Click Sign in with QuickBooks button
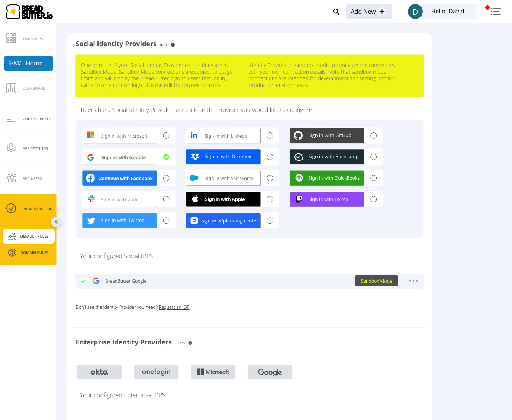512x420 pixels. pyautogui.click(x=327, y=178)
